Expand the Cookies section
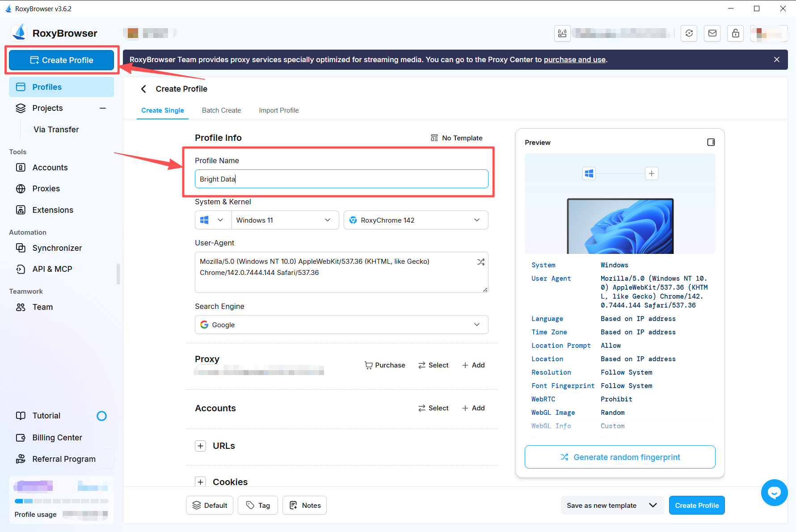The image size is (796, 532). point(201,482)
